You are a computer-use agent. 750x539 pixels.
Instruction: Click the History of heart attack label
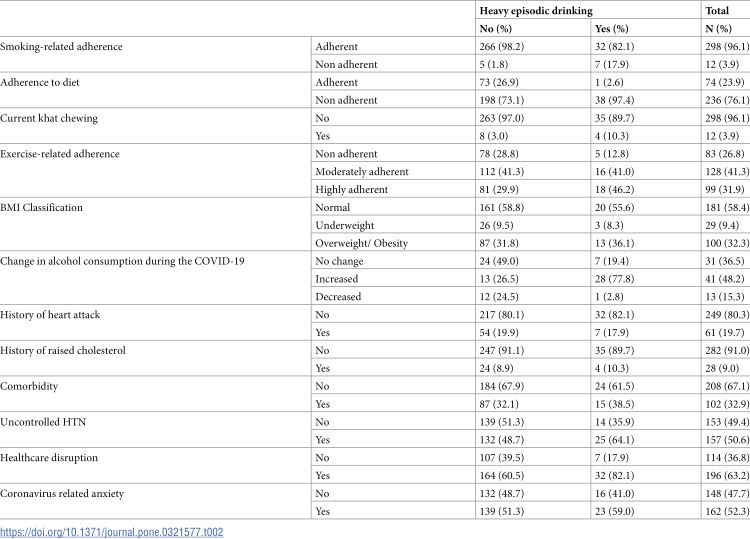point(50,315)
